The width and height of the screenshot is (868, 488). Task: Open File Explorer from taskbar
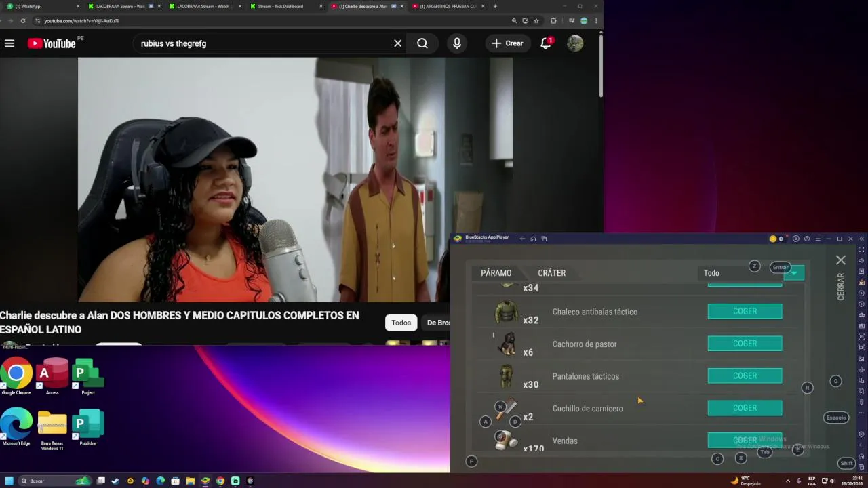[191, 481]
